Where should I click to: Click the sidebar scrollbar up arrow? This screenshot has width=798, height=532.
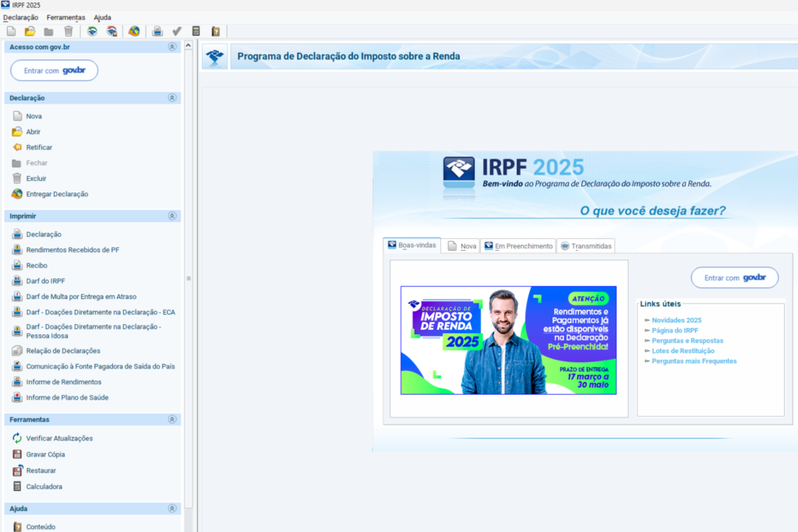click(x=189, y=46)
